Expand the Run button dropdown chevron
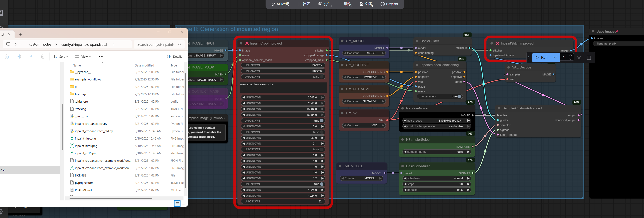This screenshot has height=218, width=644. (555, 57)
